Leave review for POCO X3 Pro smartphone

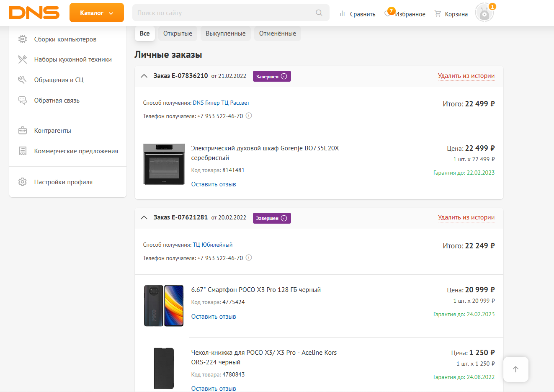[214, 317]
